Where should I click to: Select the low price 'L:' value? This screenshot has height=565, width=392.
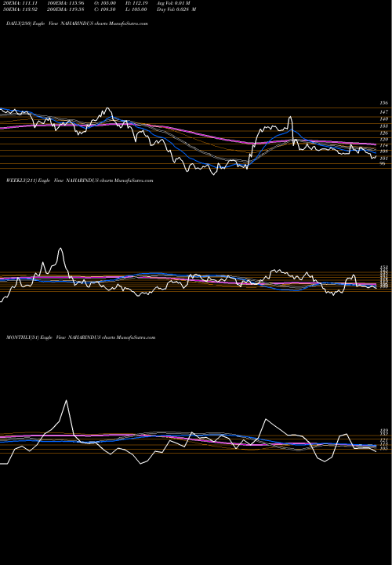coord(138,9)
